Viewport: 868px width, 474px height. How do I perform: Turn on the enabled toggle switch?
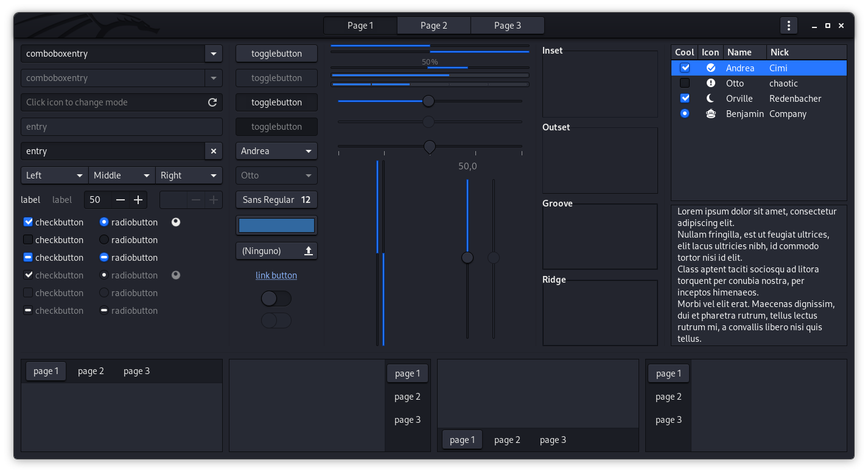[276, 299]
